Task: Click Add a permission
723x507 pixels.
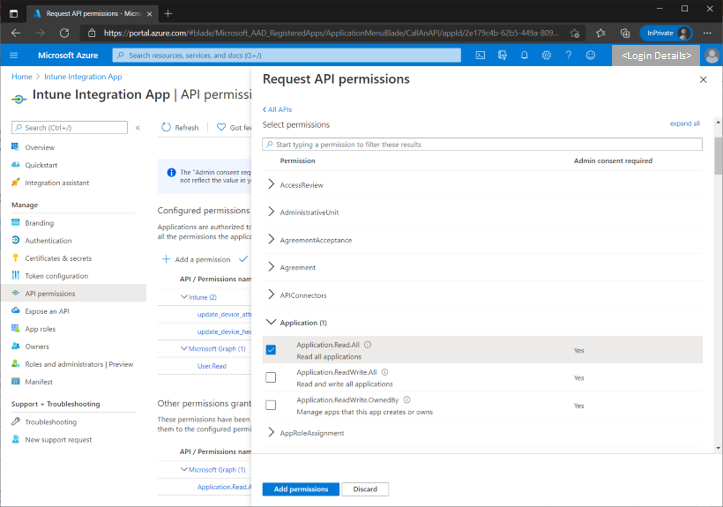Action: pyautogui.click(x=196, y=259)
